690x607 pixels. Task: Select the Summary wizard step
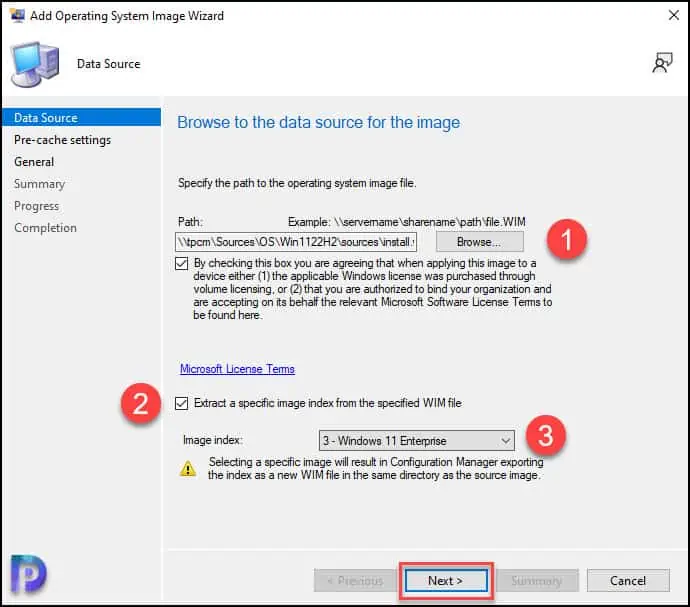click(39, 184)
